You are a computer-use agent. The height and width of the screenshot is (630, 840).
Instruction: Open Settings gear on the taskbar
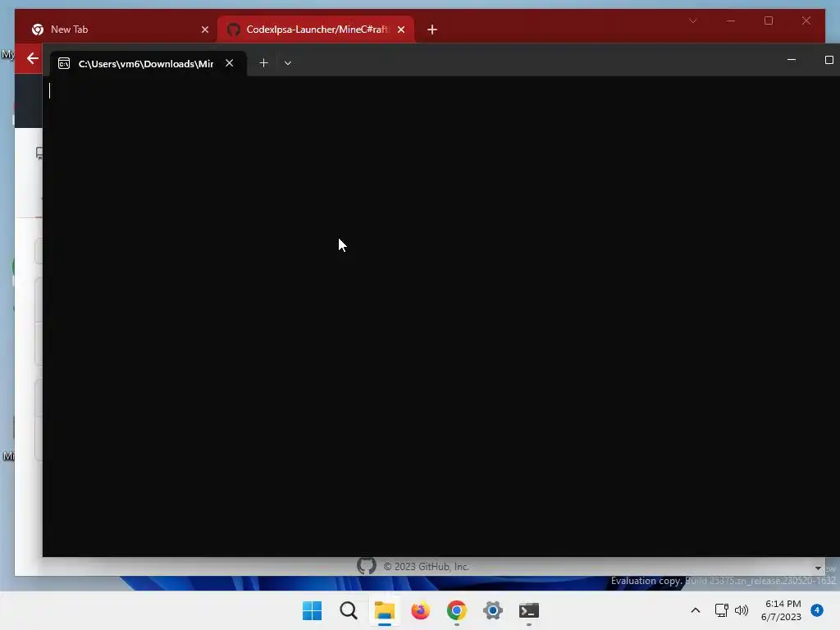coord(493,610)
